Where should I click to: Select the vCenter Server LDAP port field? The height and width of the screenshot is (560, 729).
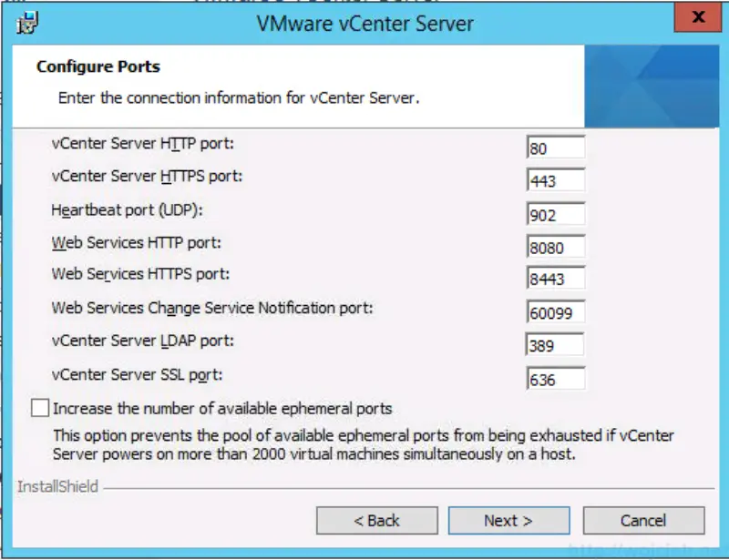[x=556, y=344]
